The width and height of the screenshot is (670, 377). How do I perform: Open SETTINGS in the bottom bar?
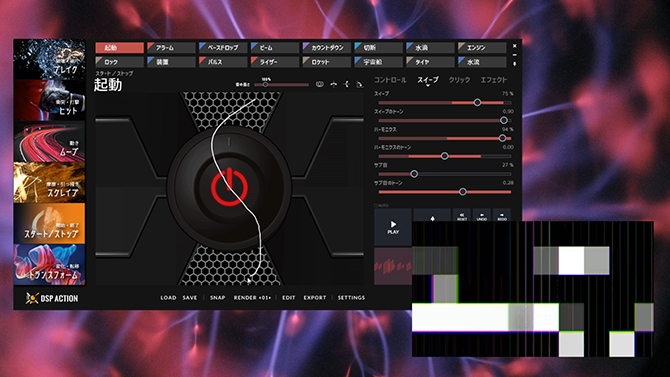(x=351, y=297)
